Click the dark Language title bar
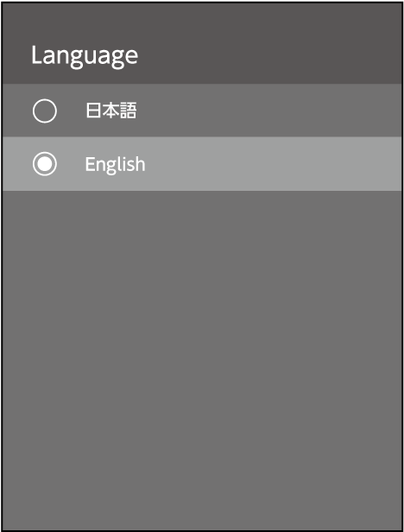404x532 pixels. coord(202,43)
